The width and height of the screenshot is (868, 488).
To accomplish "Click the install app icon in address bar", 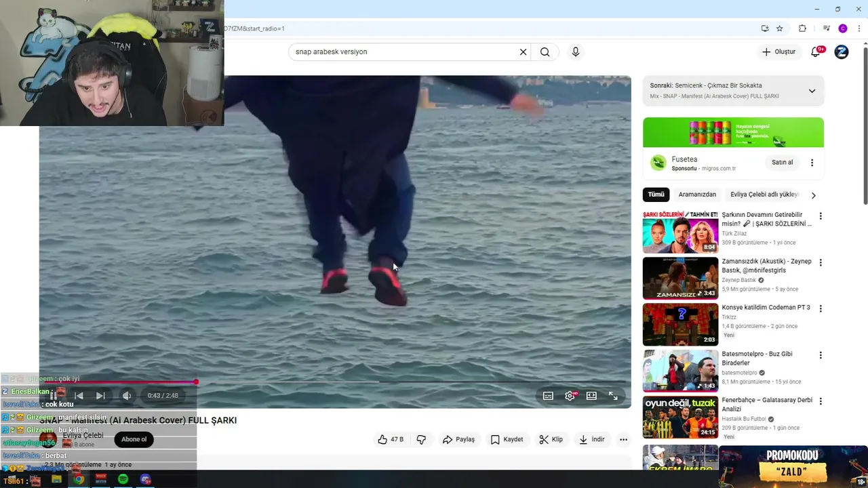I will click(765, 28).
